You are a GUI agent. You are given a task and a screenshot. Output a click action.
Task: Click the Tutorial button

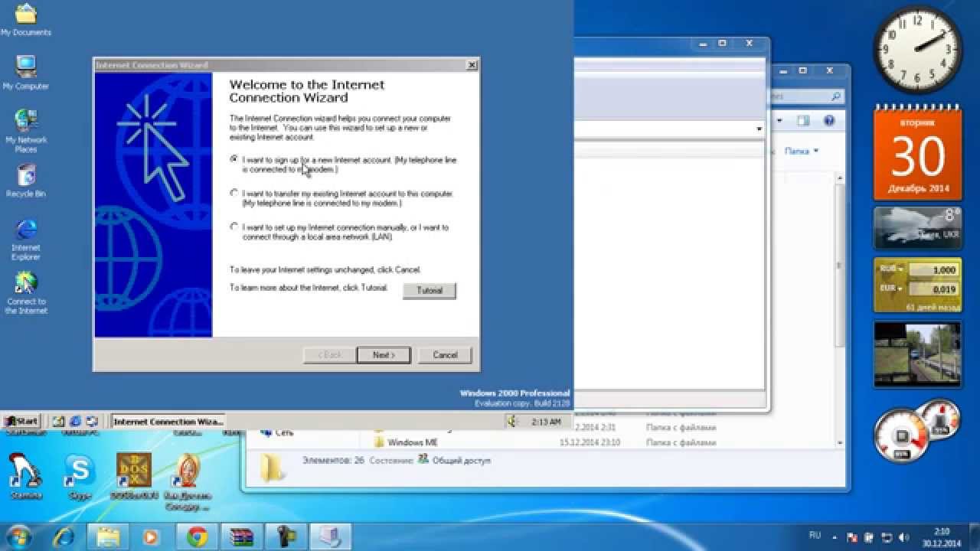430,291
